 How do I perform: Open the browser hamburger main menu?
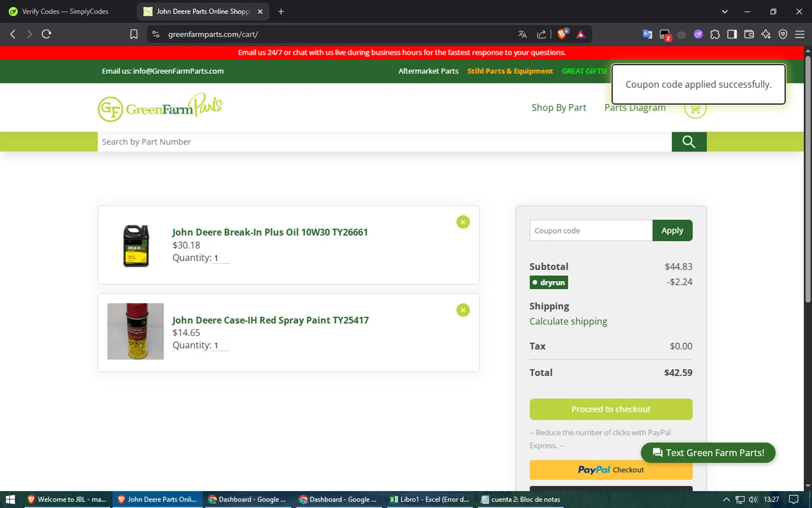pos(800,34)
